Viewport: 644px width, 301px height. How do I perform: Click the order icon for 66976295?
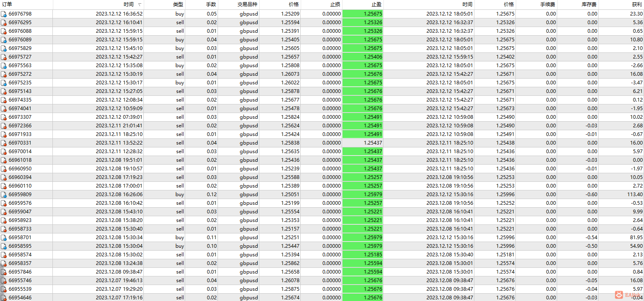pyautogui.click(x=4, y=23)
